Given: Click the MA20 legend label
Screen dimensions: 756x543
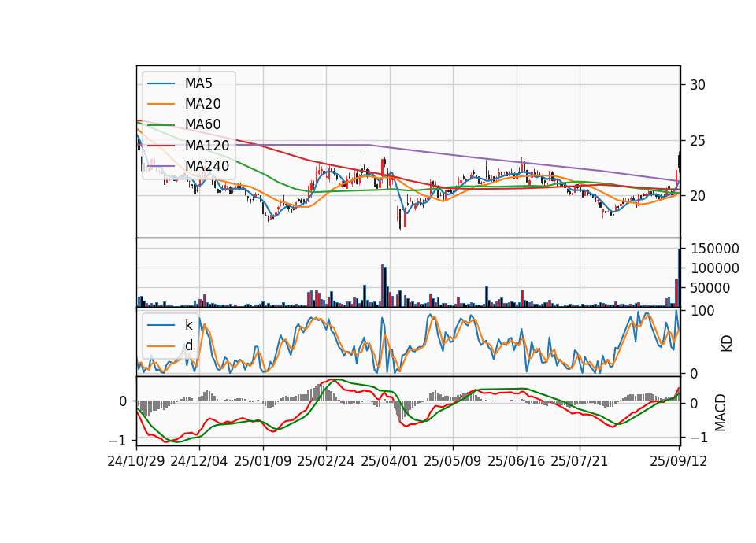Looking at the screenshot, I should tap(202, 104).
